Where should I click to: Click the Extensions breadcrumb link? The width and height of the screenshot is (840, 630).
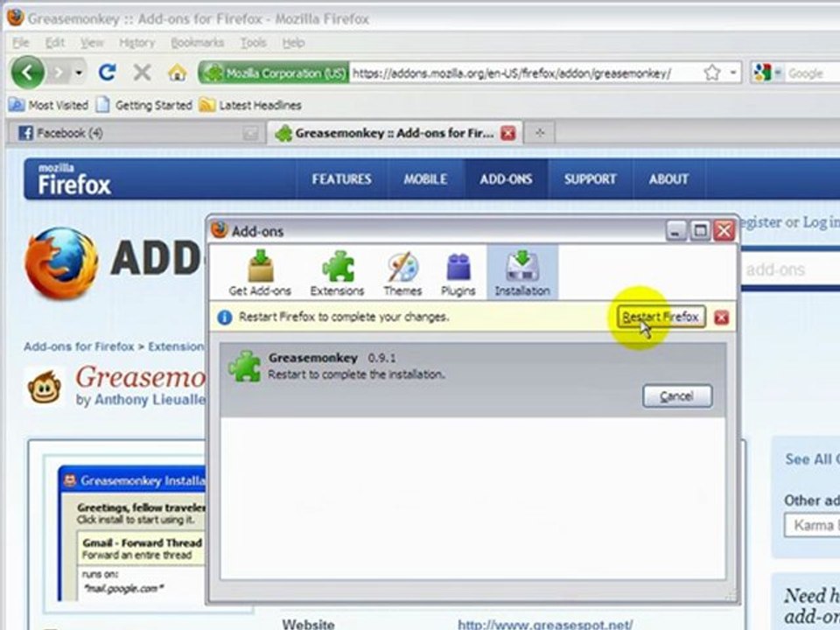click(176, 346)
